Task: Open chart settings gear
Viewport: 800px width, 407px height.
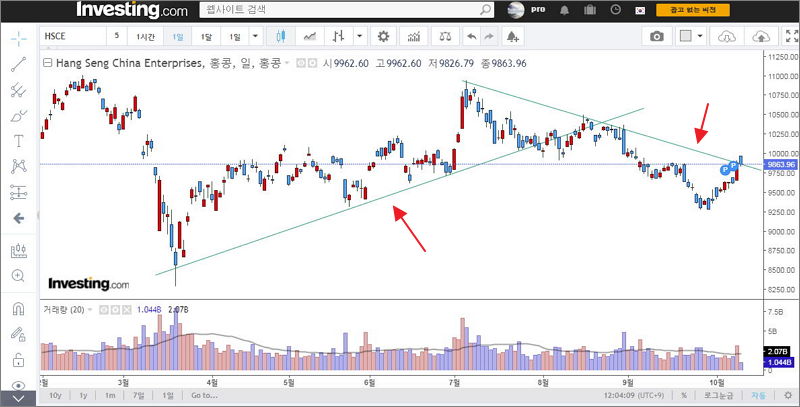Action: (x=383, y=36)
